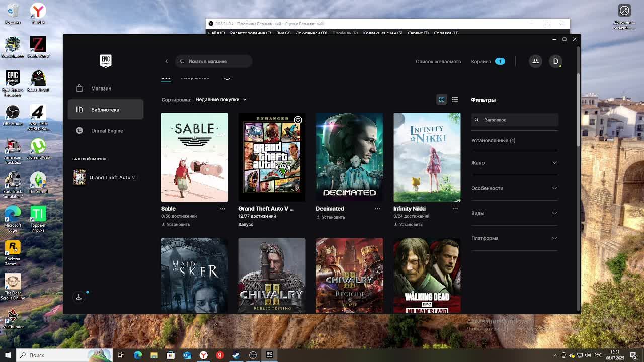Install Decimated via Установить

(x=331, y=217)
